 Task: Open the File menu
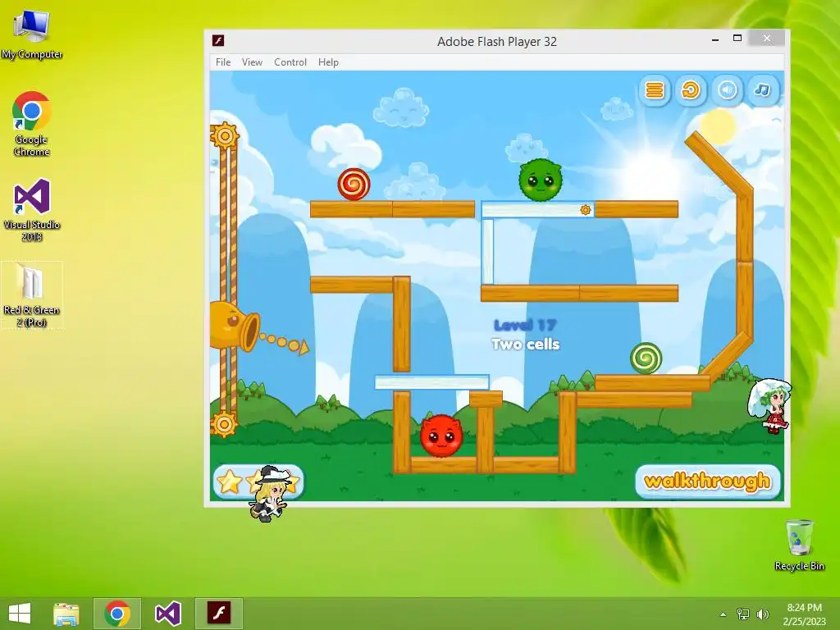coord(223,62)
